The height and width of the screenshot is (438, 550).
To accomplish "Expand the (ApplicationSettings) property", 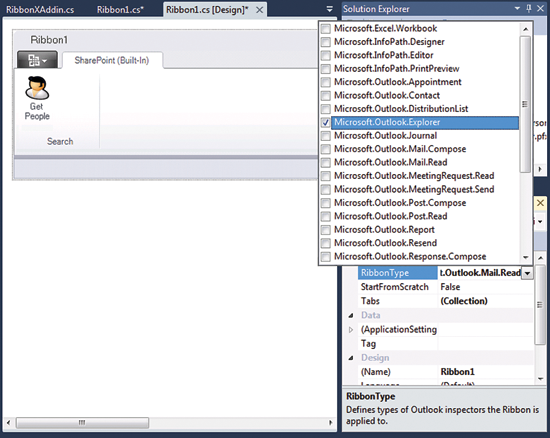I will point(351,330).
